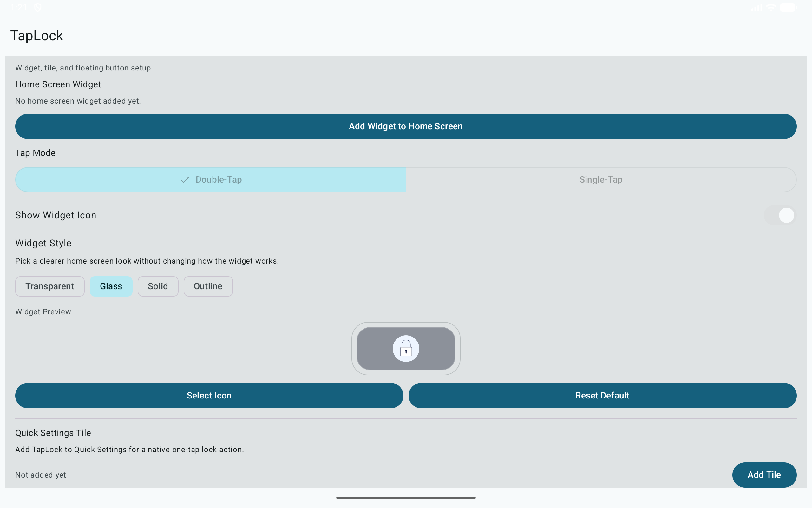Click the shield icon in status bar
The height and width of the screenshot is (508, 812).
click(x=38, y=7)
